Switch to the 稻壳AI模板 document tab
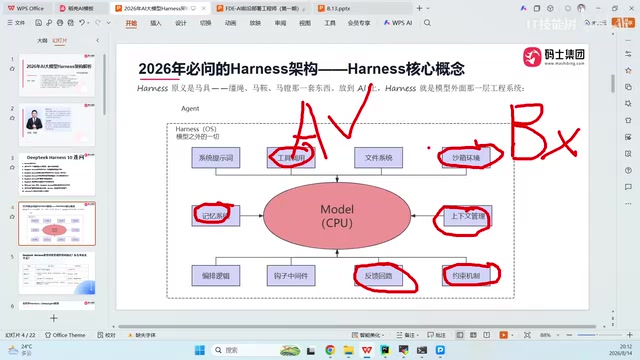 click(80, 8)
